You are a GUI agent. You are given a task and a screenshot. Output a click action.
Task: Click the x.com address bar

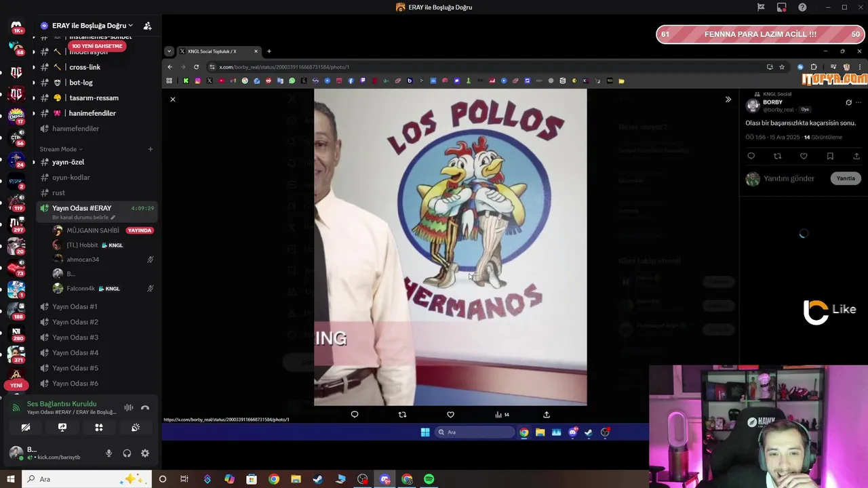[x=485, y=67]
